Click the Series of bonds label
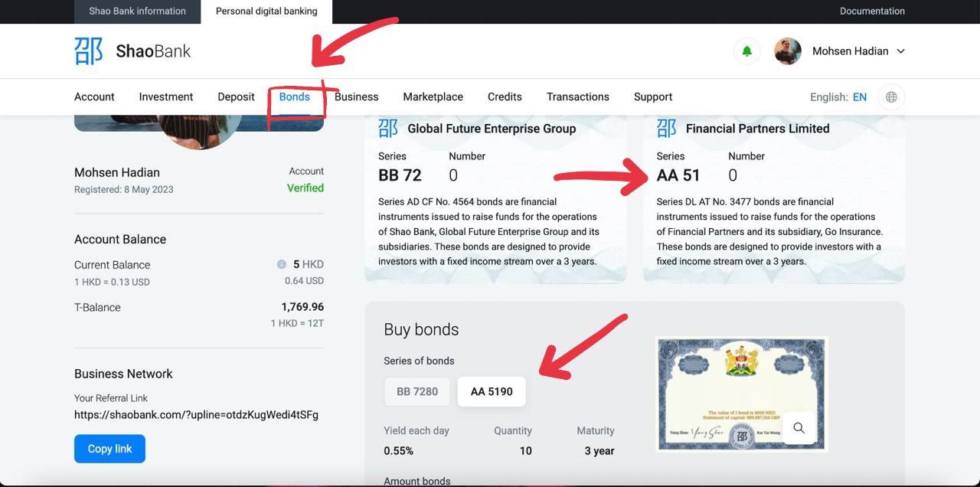Viewport: 980px width, 487px height. coord(419,361)
